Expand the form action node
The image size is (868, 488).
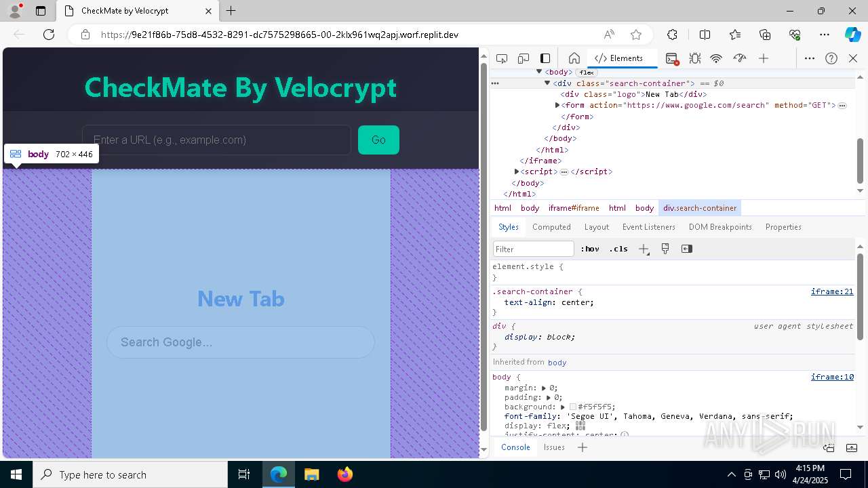557,105
